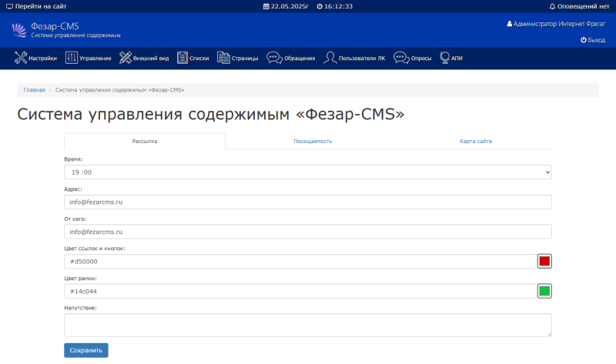The width and height of the screenshot is (616, 364).
Task: Click the Выход logout link
Action: tap(593, 40)
